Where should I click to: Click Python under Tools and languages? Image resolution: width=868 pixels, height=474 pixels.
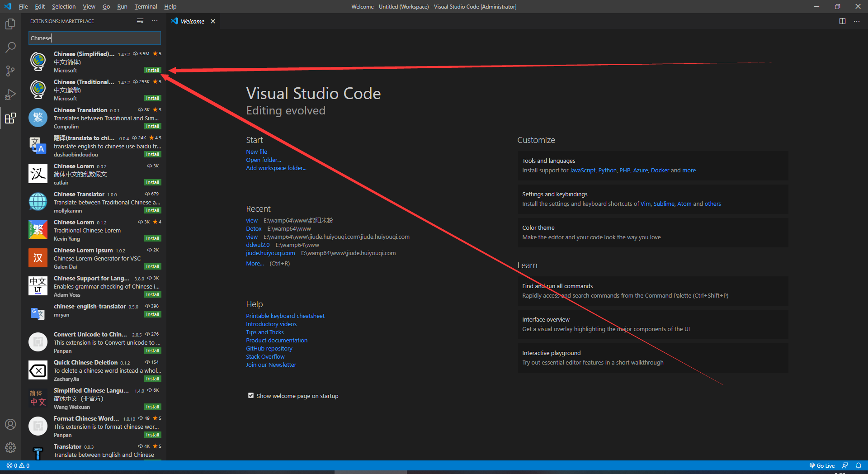click(607, 170)
